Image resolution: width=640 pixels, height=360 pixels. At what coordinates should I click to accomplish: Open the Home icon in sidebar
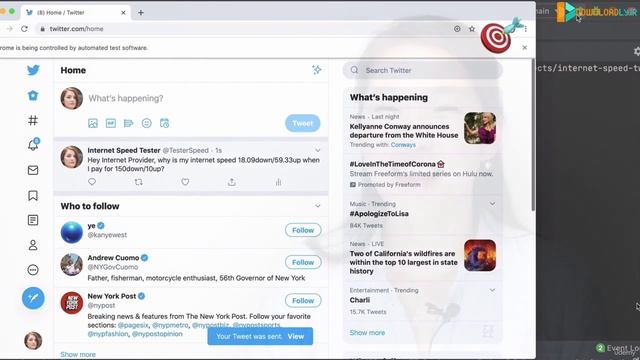point(33,96)
